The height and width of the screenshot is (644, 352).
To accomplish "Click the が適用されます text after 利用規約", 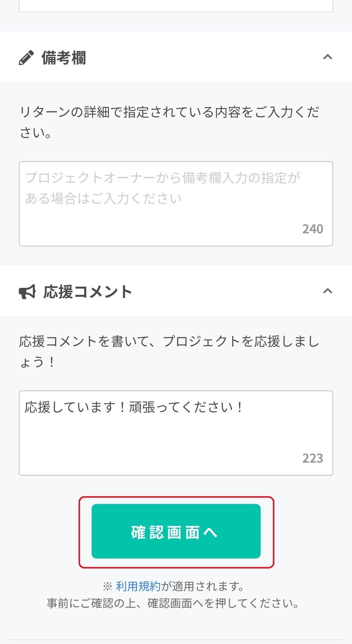I will (x=202, y=586).
